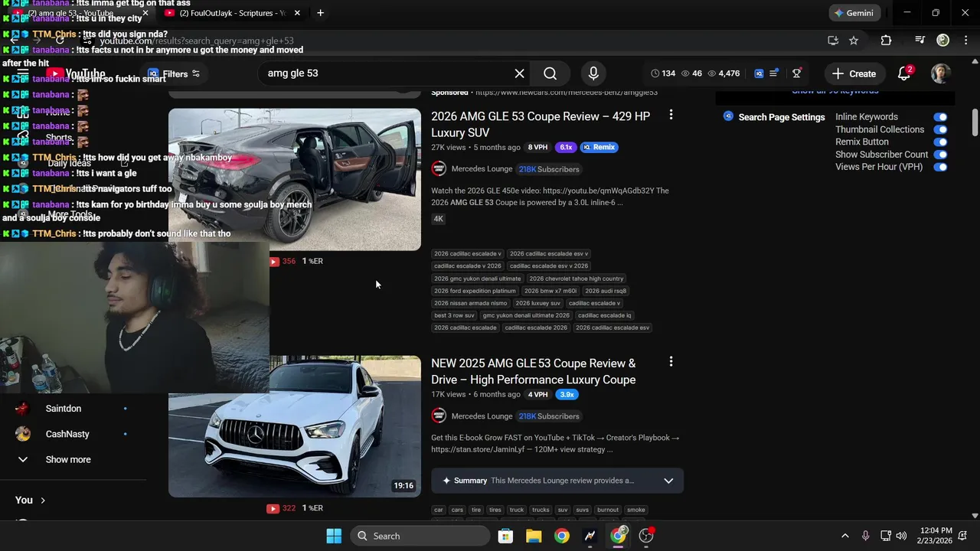The image size is (980, 551).
Task: Open the notifications bell
Action: click(x=904, y=73)
